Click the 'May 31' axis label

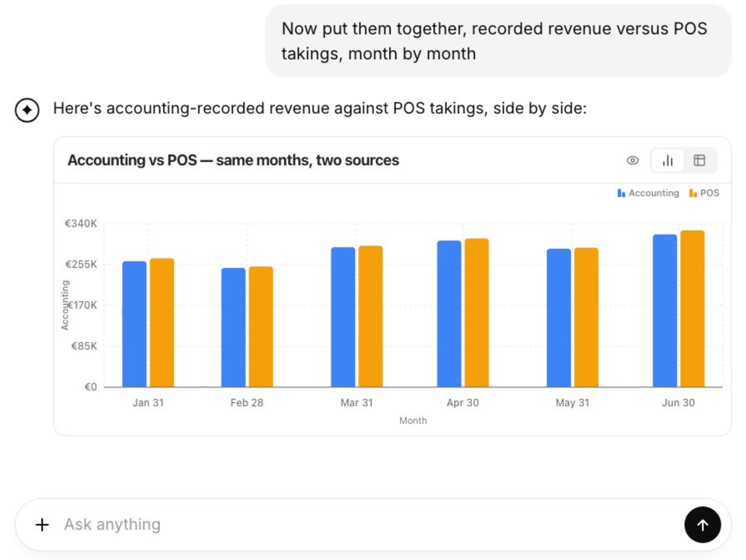click(572, 402)
